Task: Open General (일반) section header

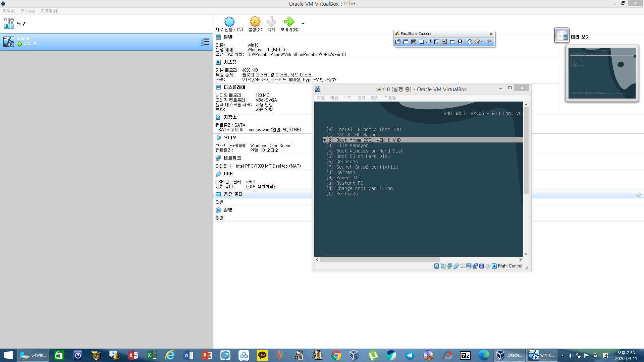Action: tap(228, 37)
